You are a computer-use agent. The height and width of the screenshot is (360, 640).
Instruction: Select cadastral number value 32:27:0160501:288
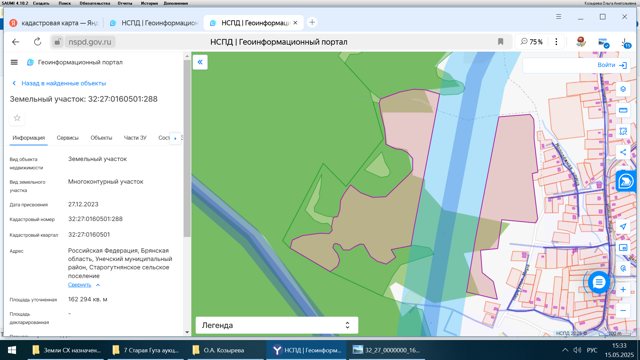[95, 219]
